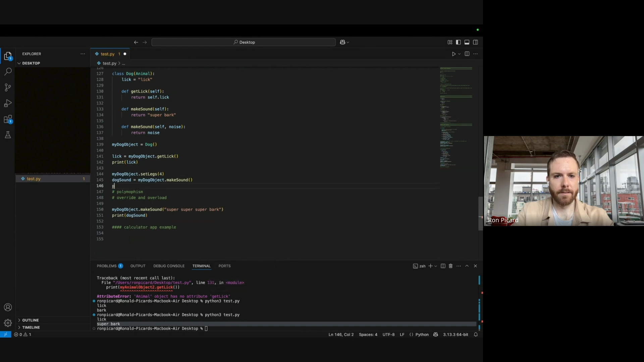Click the Python language mode in status bar
This screenshot has height=362, width=644.
(x=422, y=335)
